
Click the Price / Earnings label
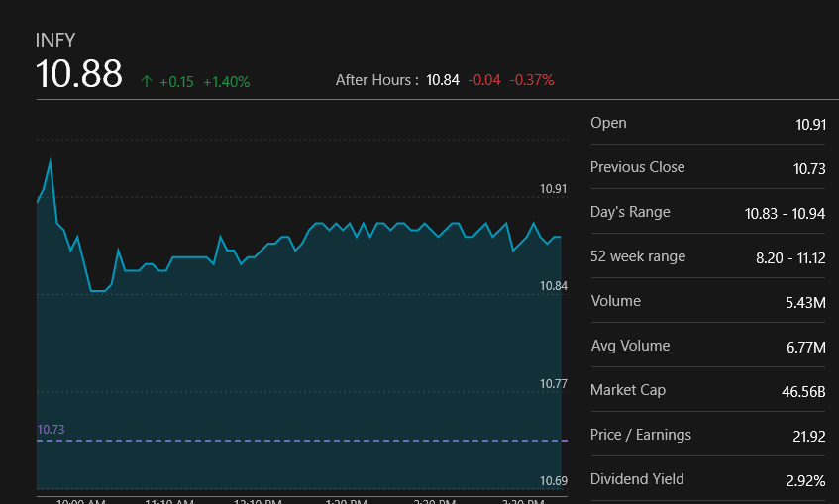(x=641, y=435)
